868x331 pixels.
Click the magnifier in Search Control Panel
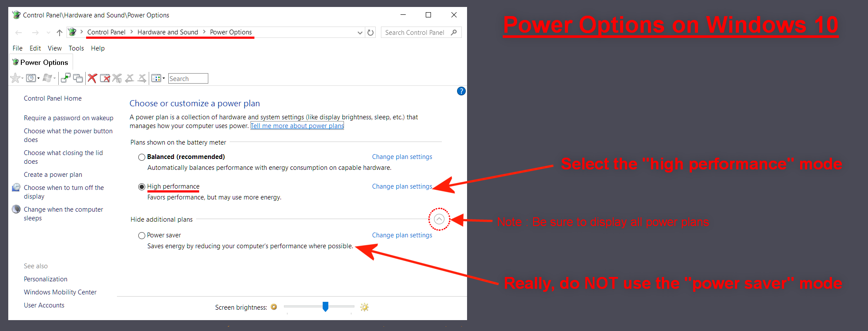click(454, 32)
